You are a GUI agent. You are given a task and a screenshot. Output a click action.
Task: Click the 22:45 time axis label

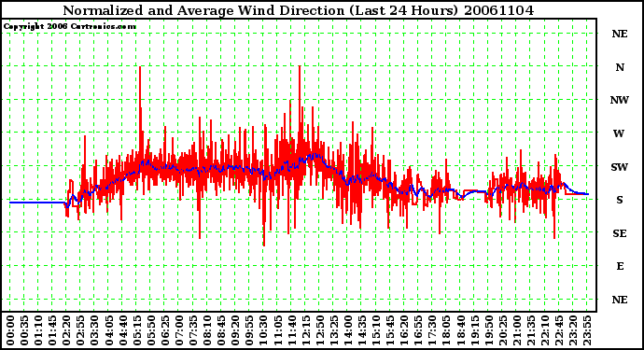click(558, 330)
